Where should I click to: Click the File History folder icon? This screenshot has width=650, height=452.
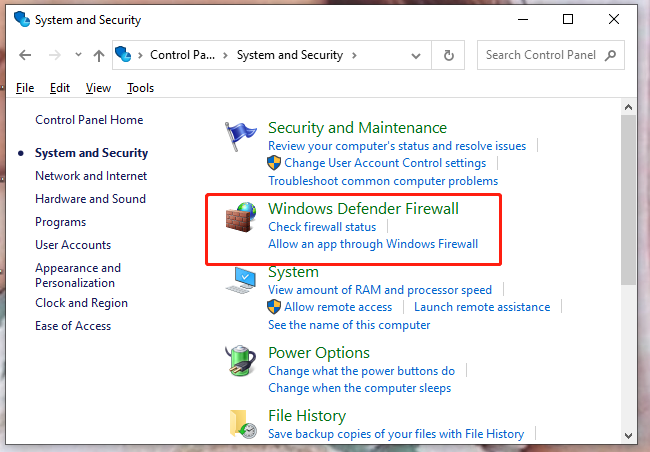click(x=241, y=424)
